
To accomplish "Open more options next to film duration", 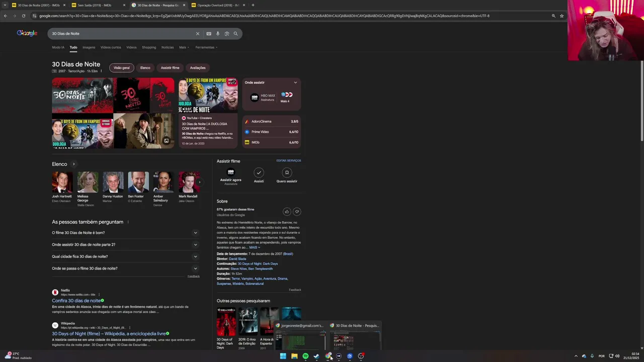I will pyautogui.click(x=101, y=71).
